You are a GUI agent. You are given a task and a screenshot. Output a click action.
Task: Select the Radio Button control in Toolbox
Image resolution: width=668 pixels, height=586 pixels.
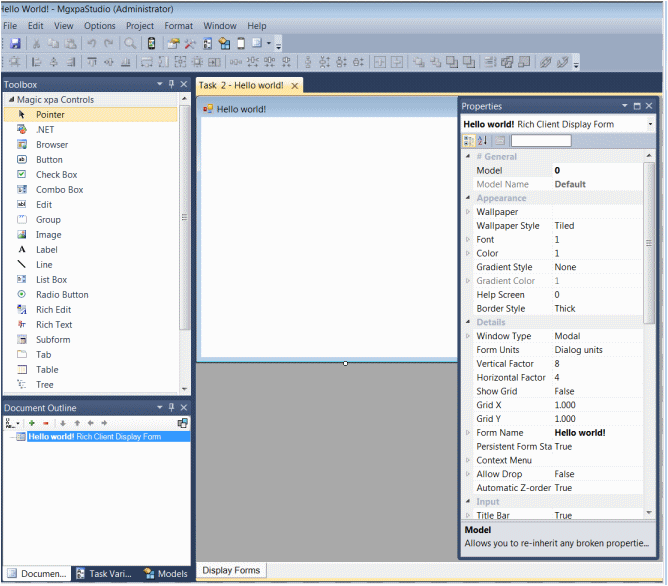[61, 295]
